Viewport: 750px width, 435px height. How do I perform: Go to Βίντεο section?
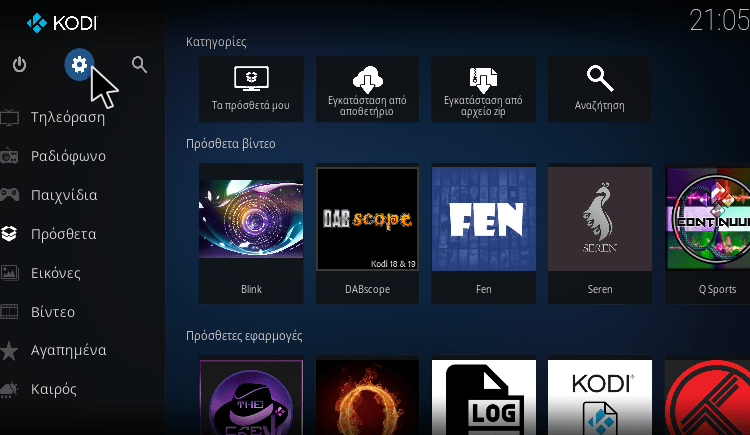pos(53,312)
